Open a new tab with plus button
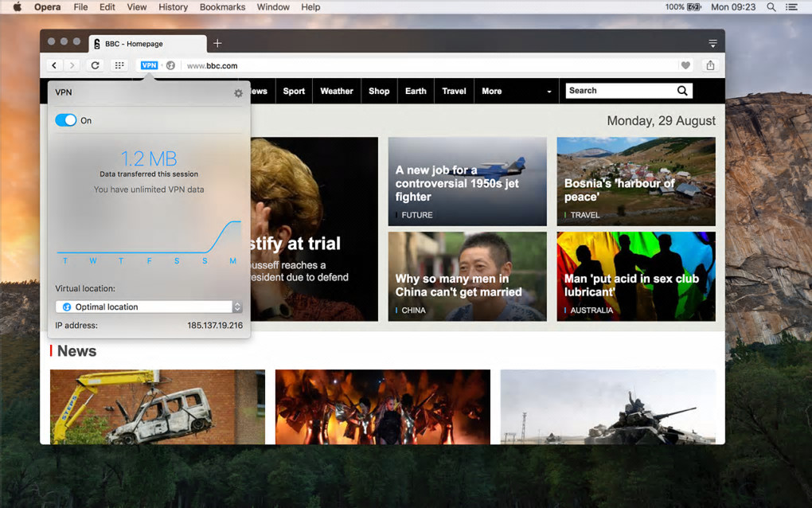 point(217,44)
